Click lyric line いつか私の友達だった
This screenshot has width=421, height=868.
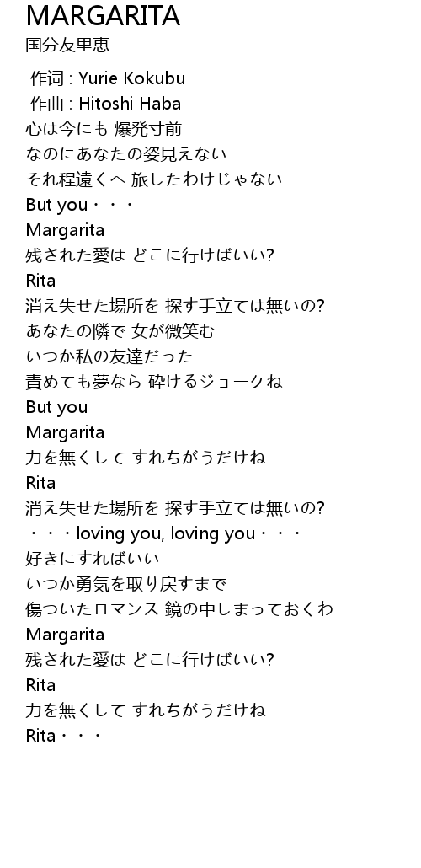tap(109, 356)
